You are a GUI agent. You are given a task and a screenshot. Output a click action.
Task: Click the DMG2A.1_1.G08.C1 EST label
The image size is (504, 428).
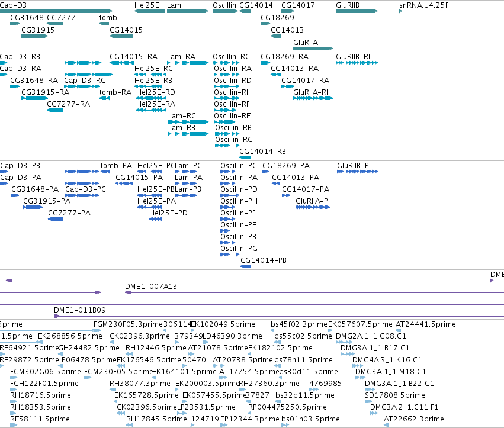pos(371,336)
